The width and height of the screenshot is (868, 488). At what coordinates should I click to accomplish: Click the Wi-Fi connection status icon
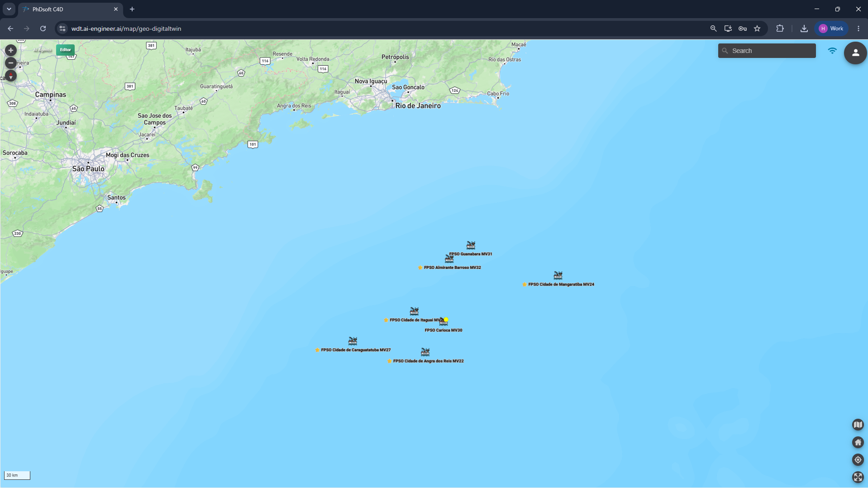tap(832, 51)
